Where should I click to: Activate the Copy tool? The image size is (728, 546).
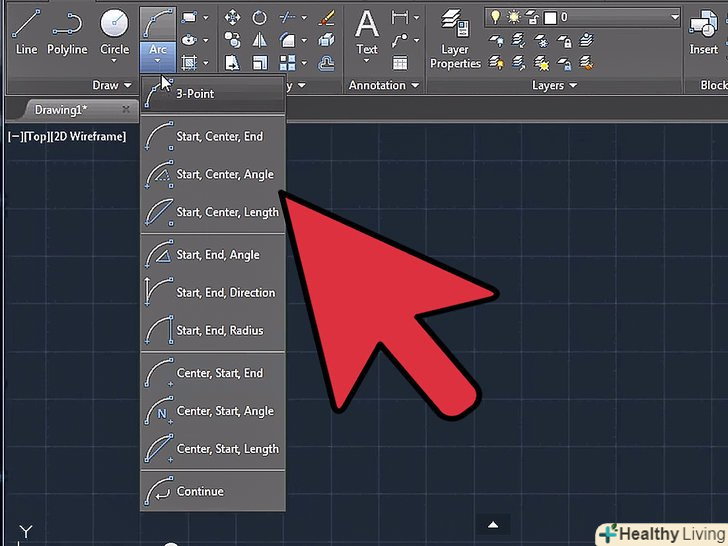pyautogui.click(x=232, y=40)
